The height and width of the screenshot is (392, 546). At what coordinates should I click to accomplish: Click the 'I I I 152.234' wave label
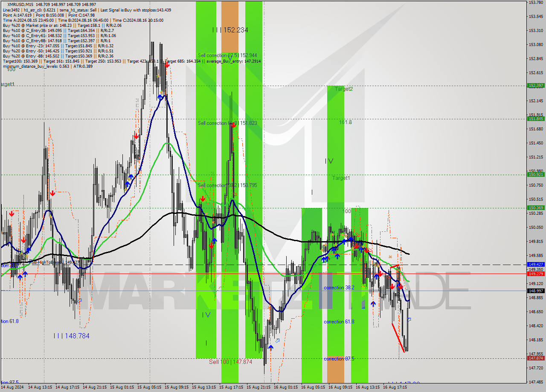pyautogui.click(x=230, y=30)
